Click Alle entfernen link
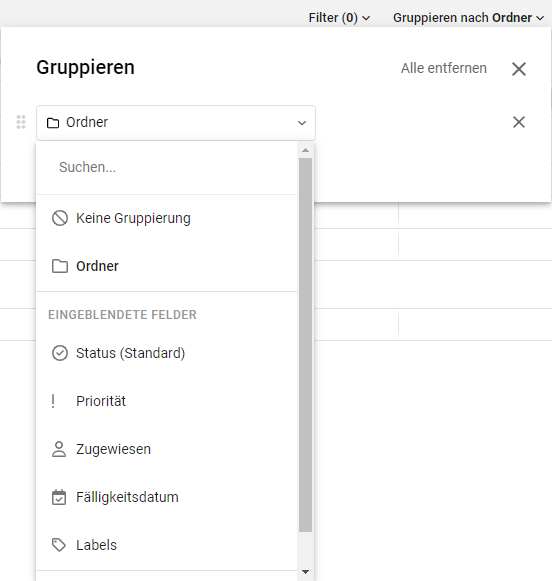 click(444, 68)
